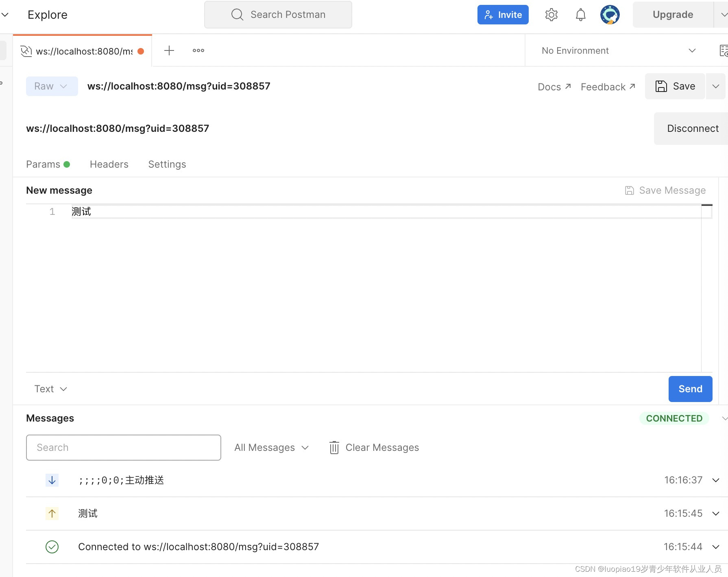Open Postman settings via gear icon
This screenshot has width=728, height=577.
[x=551, y=14]
